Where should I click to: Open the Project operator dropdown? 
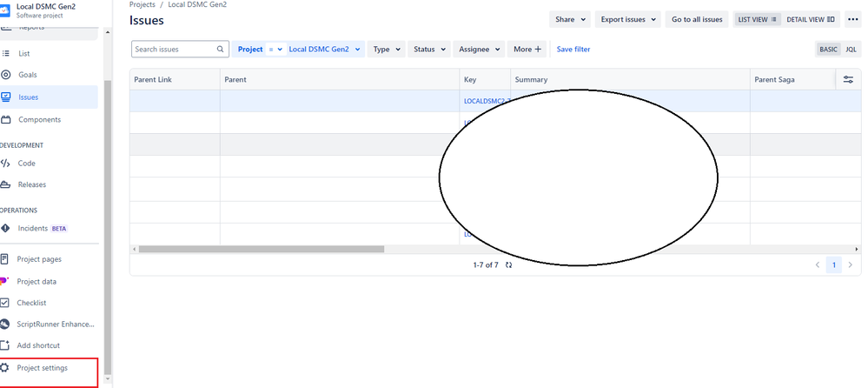pos(275,50)
